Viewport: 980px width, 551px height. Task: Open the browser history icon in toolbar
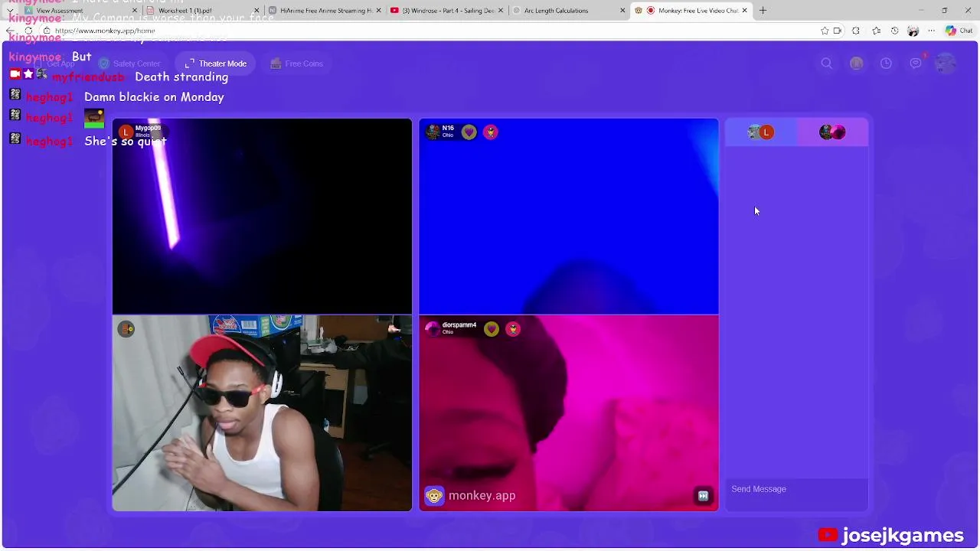click(x=894, y=31)
